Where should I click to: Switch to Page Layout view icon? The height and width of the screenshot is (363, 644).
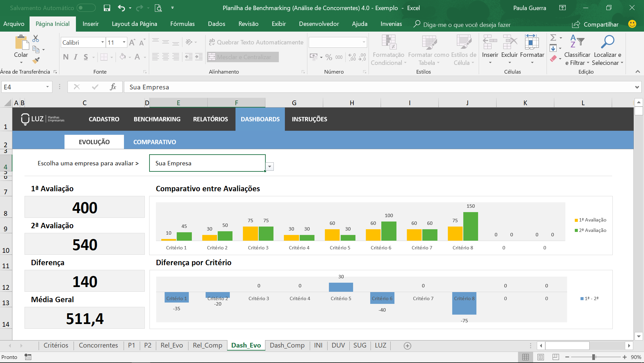(541, 357)
